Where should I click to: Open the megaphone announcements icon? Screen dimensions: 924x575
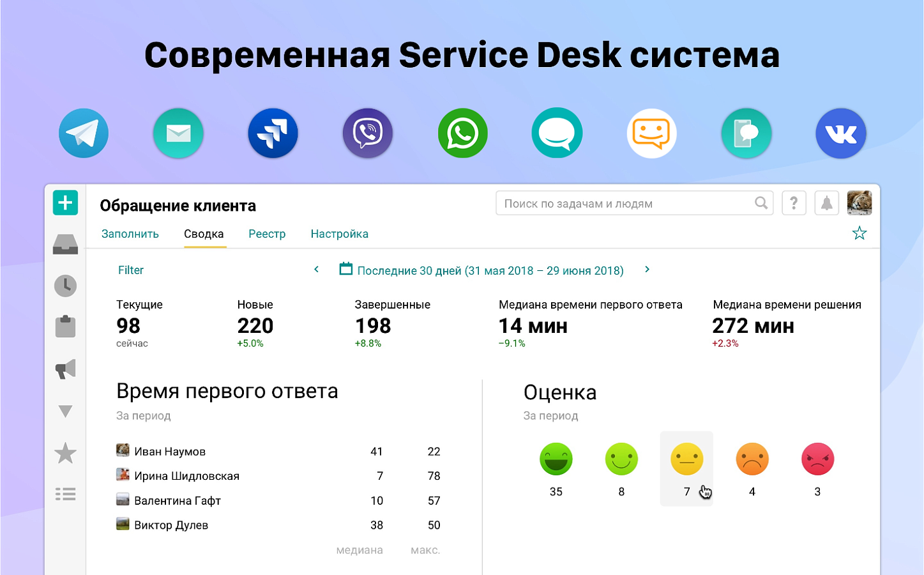[x=65, y=369]
